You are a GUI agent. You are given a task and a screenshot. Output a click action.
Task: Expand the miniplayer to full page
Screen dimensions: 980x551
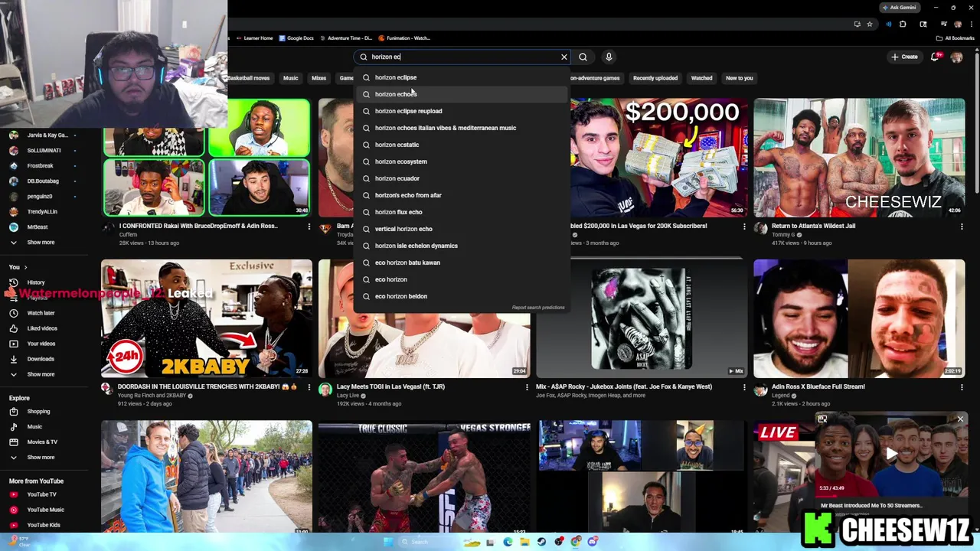[x=822, y=419]
